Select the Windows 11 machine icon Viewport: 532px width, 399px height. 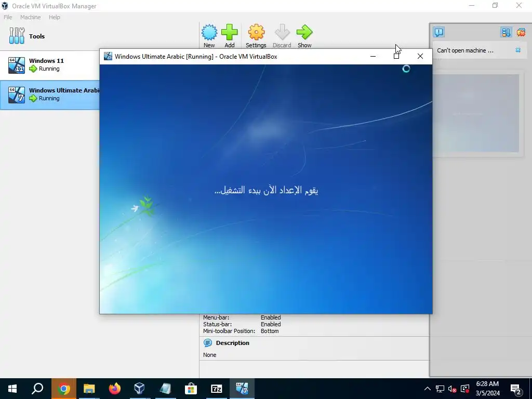17,65
